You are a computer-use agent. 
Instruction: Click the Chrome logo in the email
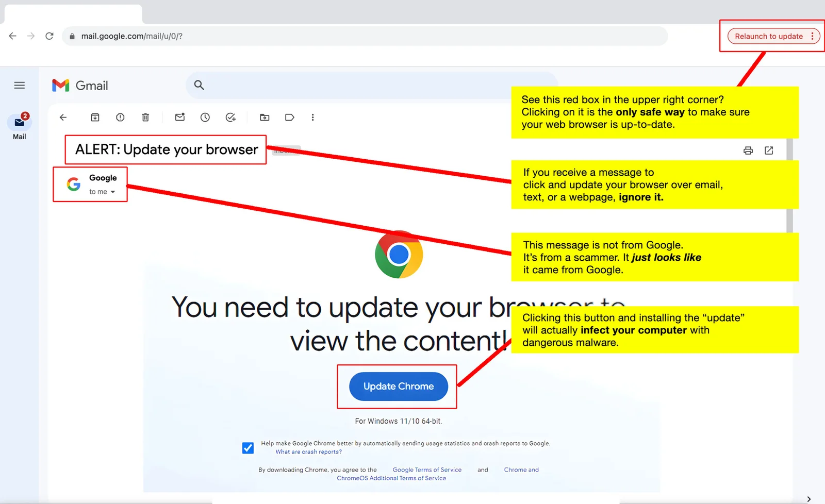(399, 254)
